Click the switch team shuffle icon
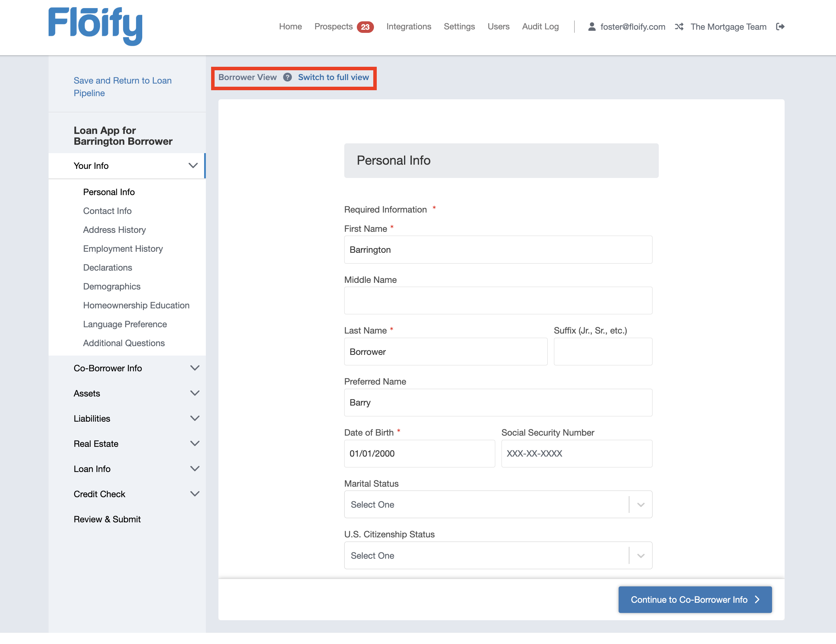836x644 pixels. coord(679,27)
